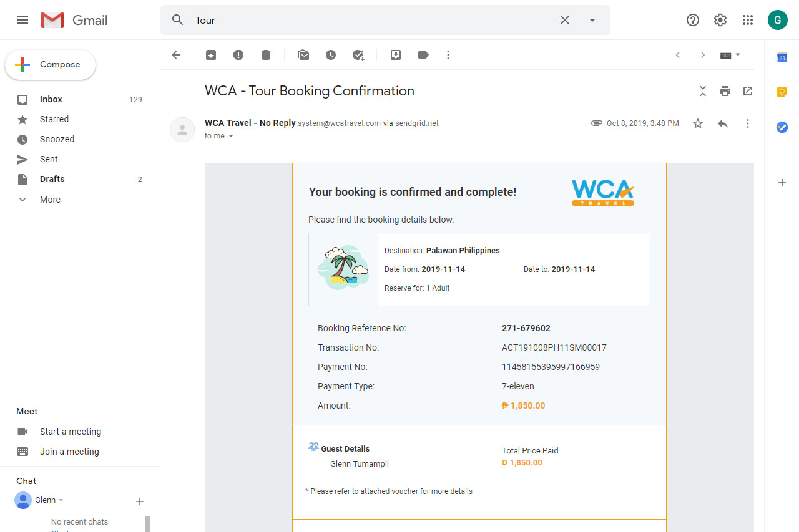Show search options dropdown arrow
799x532 pixels.
point(592,20)
